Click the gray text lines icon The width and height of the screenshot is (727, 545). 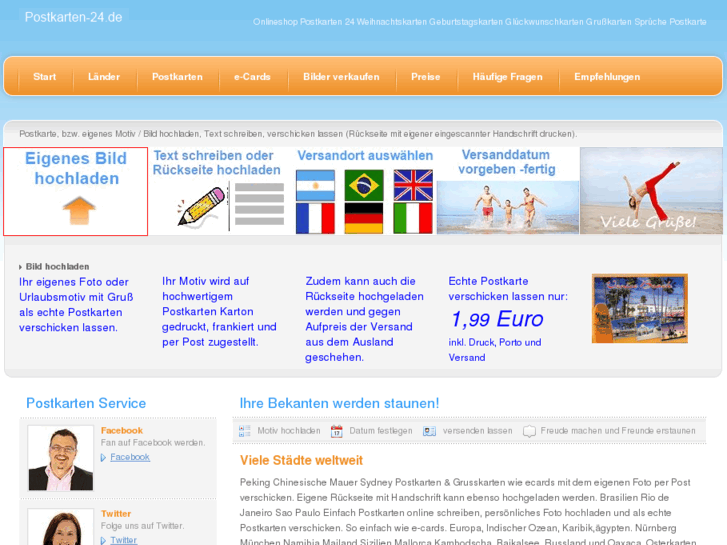point(259,204)
